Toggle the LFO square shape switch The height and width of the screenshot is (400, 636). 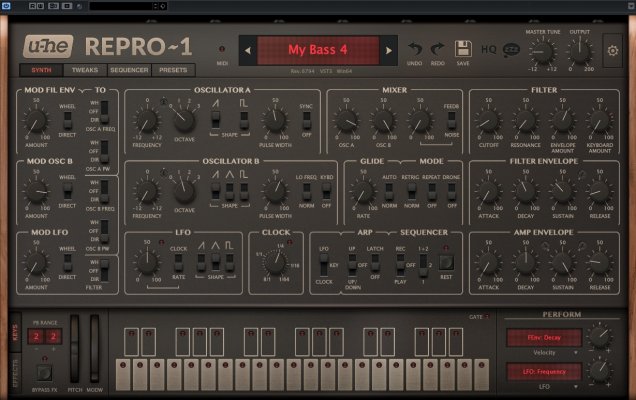click(x=230, y=263)
